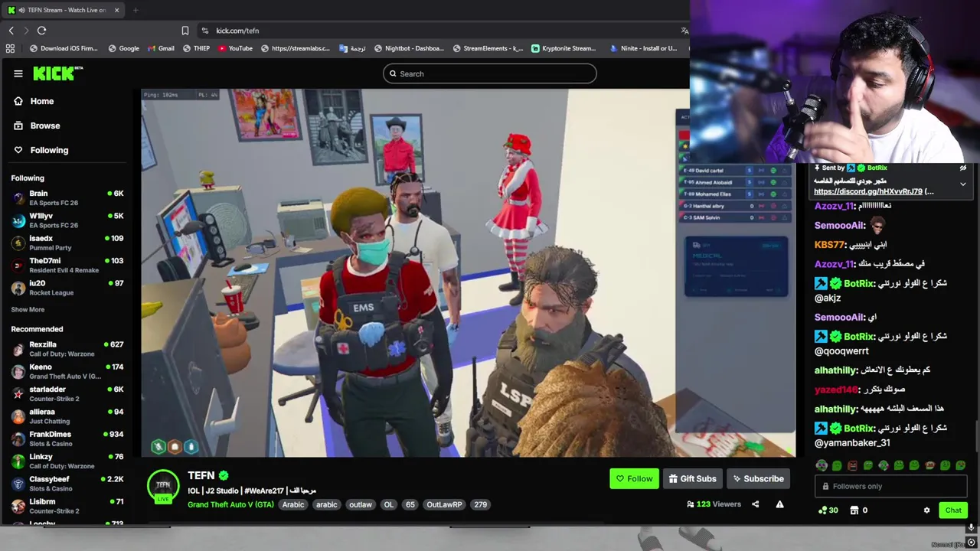Click the record target icon at bottom right
The height and width of the screenshot is (551, 980).
972,543
